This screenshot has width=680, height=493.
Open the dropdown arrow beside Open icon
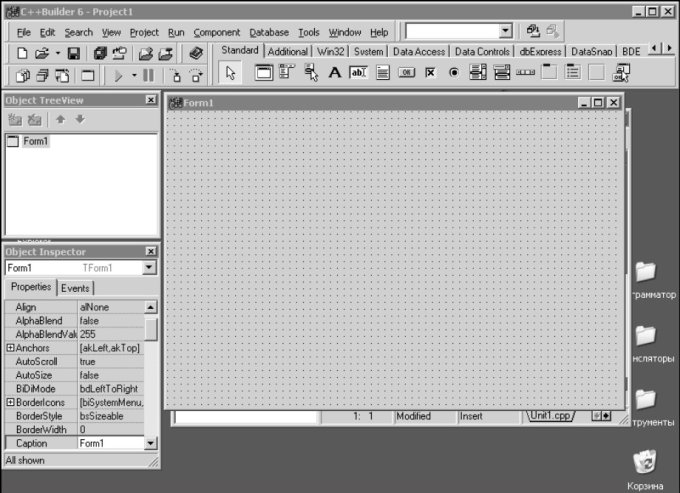click(58, 52)
